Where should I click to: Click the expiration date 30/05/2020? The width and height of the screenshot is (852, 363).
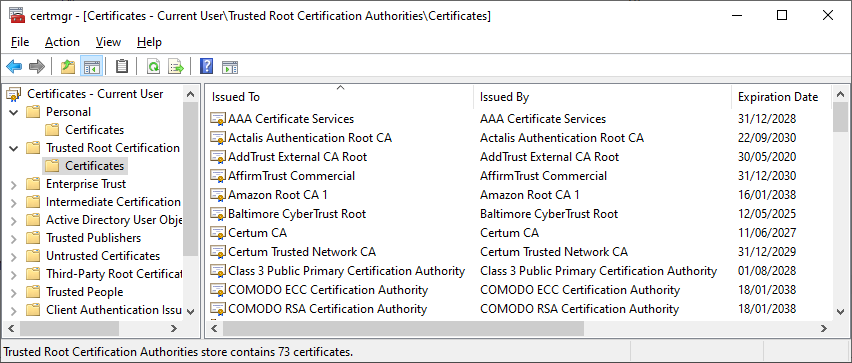click(767, 157)
